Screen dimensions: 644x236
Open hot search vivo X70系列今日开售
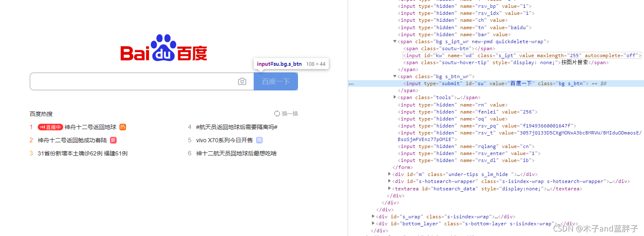coord(225,140)
